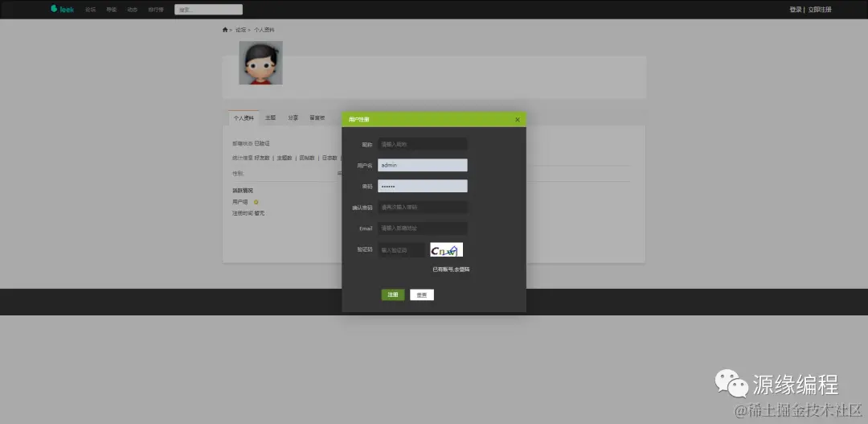The width and height of the screenshot is (868, 424).
Task: Switch to the 留言板 tab
Action: (x=317, y=118)
